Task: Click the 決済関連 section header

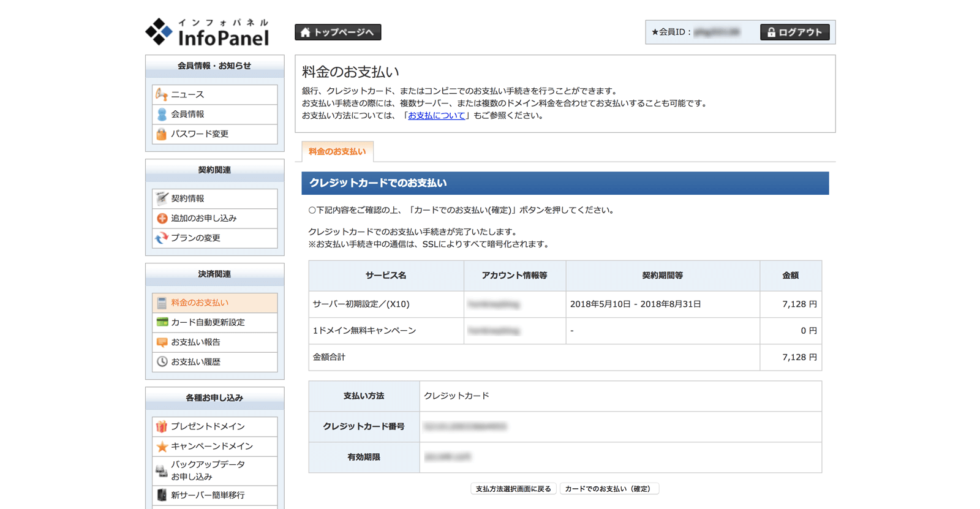Action: tap(215, 274)
